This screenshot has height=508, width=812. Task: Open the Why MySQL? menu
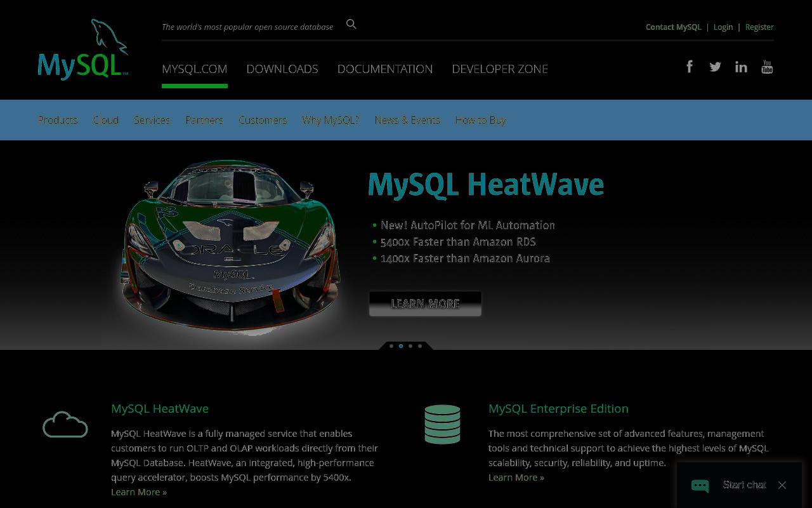(331, 120)
